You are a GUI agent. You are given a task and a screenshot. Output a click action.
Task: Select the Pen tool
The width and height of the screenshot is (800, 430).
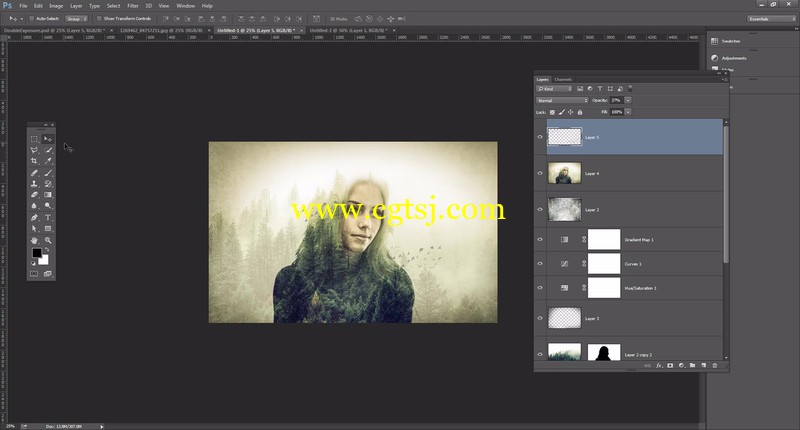click(x=34, y=218)
